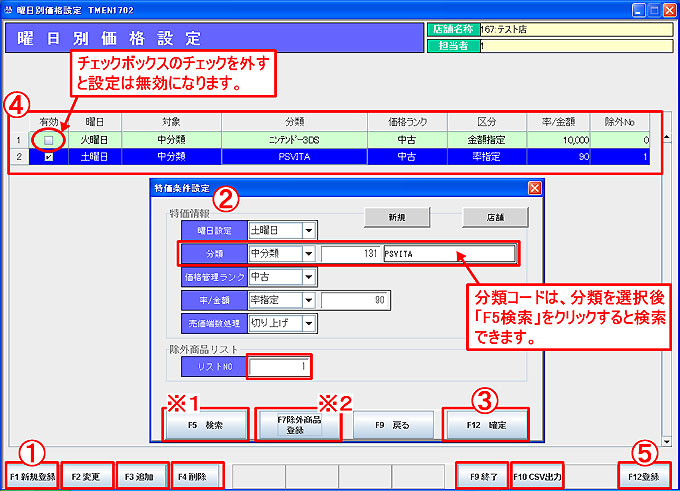Click the table scrollbar up arrow
The width and height of the screenshot is (680, 491).
[667, 137]
